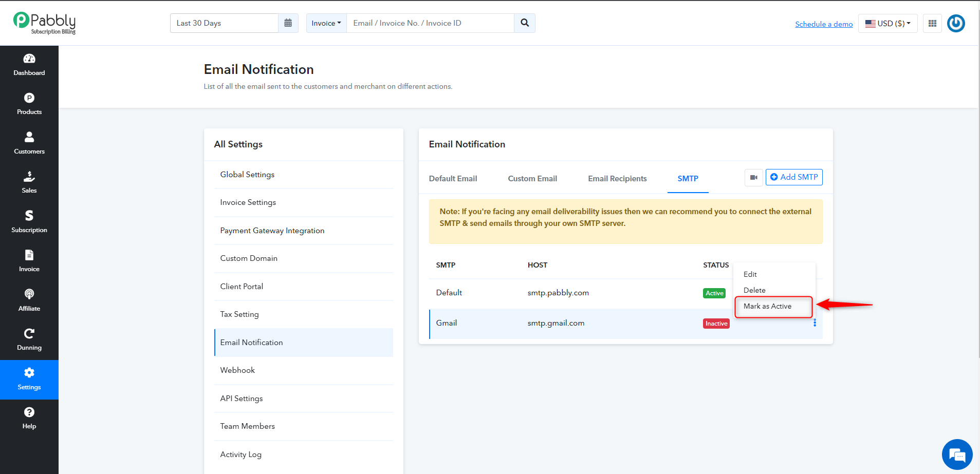Open the Affiliate sidebar icon
The width and height of the screenshot is (980, 474).
pyautogui.click(x=29, y=294)
